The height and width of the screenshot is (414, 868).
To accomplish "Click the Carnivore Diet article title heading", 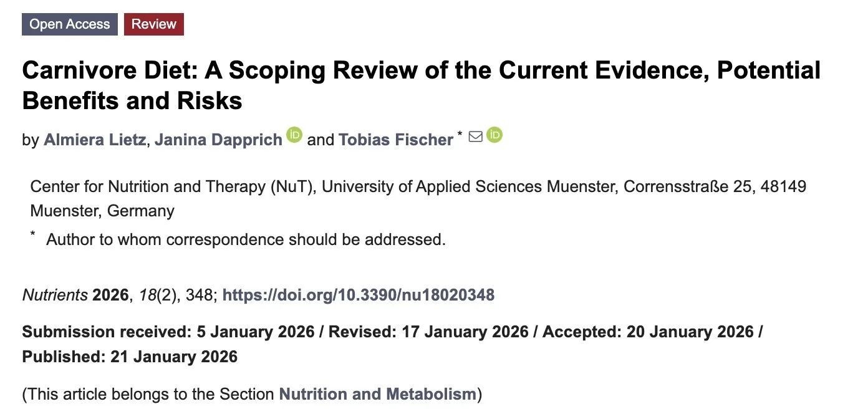I will pos(421,85).
